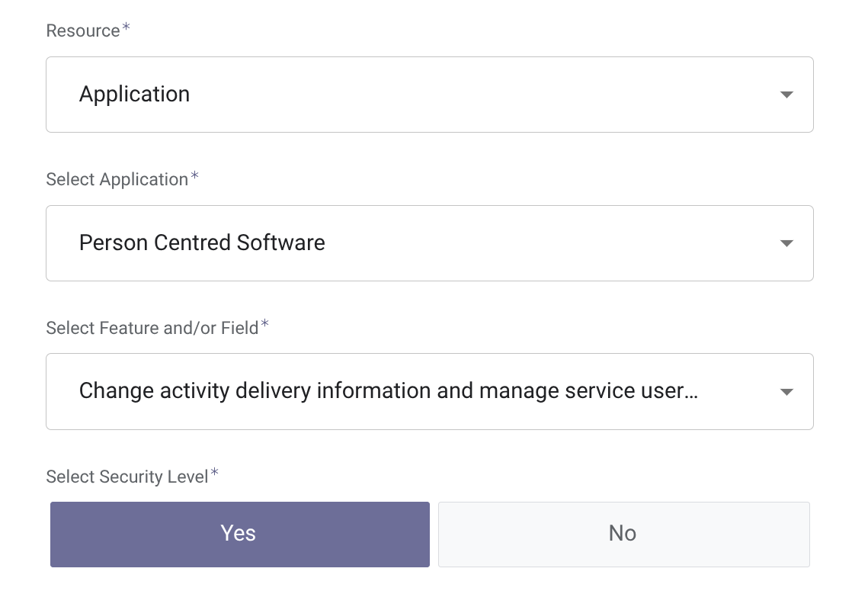Click the "Select Application" field label
Image resolution: width=868 pixels, height=594 pixels.
pyautogui.click(x=117, y=179)
